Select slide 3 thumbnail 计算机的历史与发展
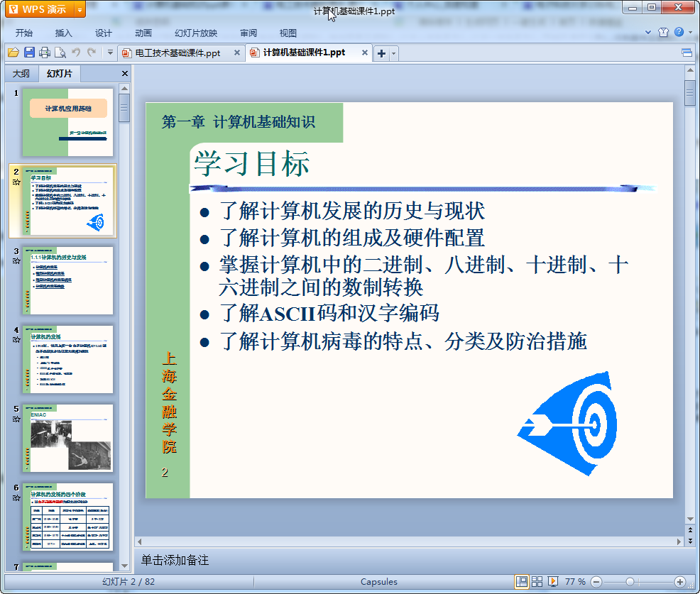700x594 pixels. [68, 281]
